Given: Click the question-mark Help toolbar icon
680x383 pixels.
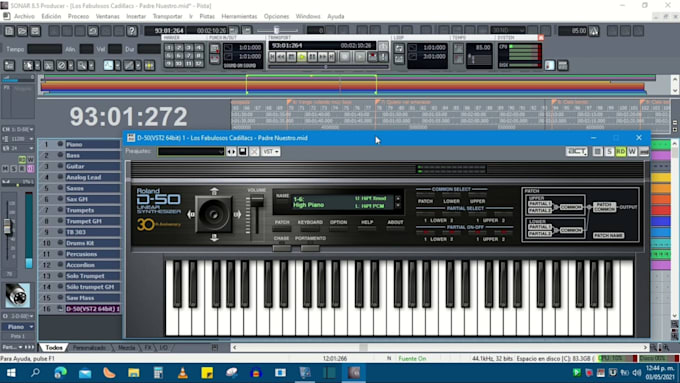Looking at the screenshot, I should click(132, 31).
